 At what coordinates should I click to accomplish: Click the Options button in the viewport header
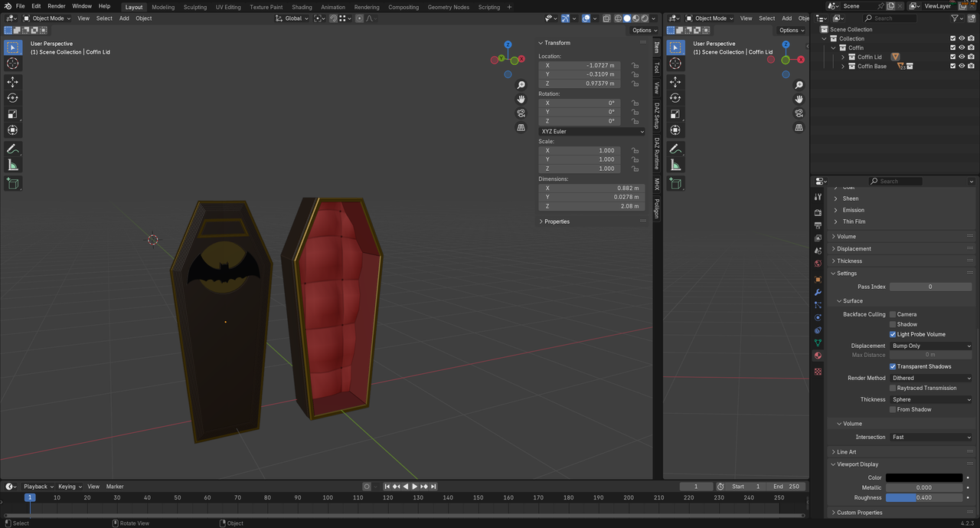(644, 30)
